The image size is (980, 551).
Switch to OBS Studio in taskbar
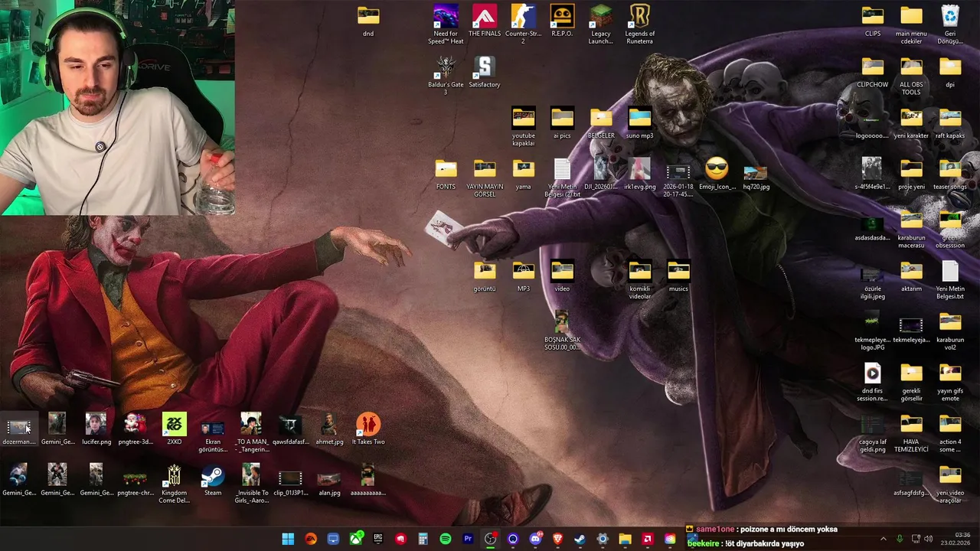click(491, 540)
